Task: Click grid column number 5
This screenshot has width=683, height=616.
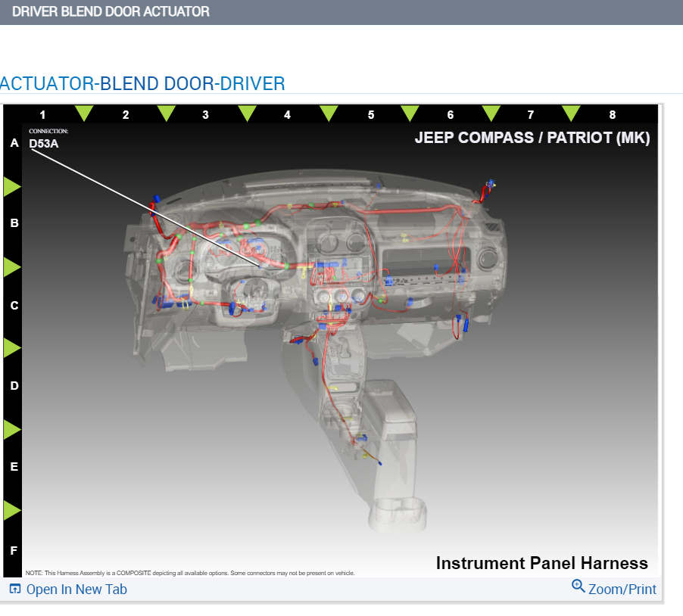Action: (x=371, y=115)
